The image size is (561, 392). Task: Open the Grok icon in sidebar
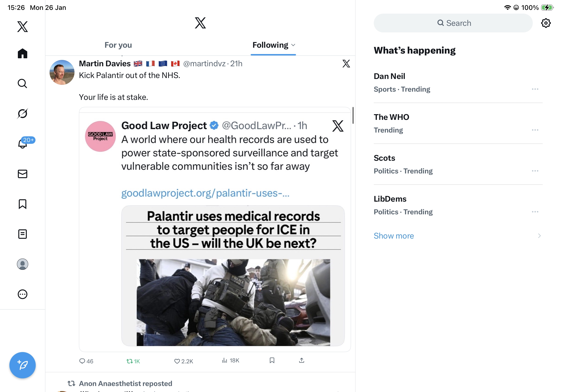[x=23, y=114]
